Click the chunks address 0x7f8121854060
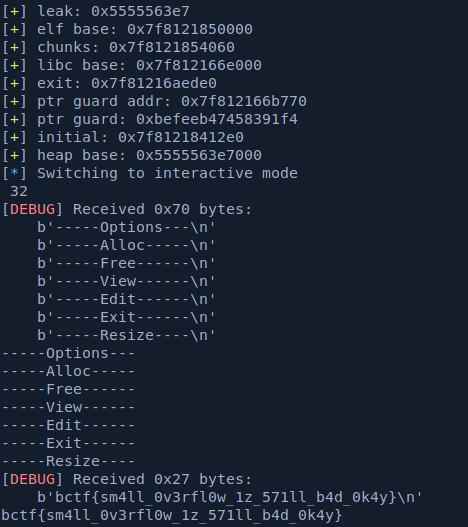This screenshot has width=468, height=527. (172, 47)
